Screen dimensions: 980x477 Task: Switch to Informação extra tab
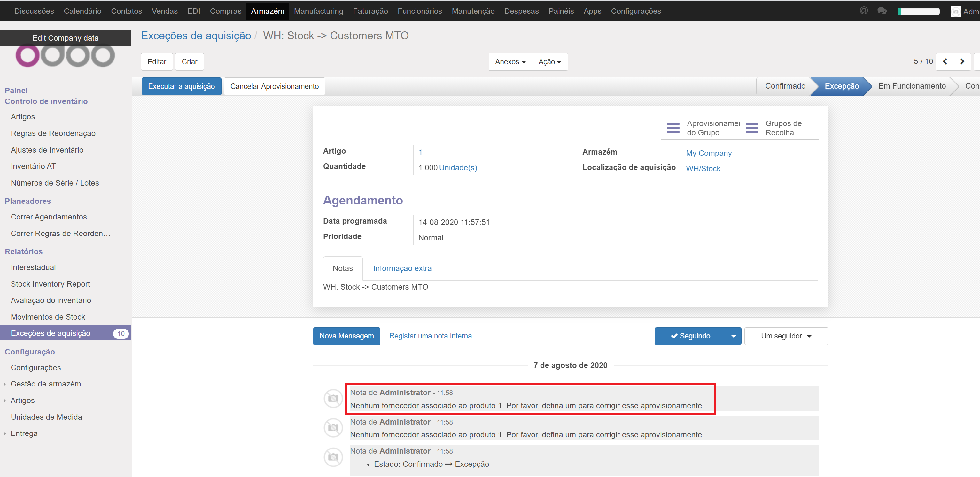pyautogui.click(x=402, y=268)
